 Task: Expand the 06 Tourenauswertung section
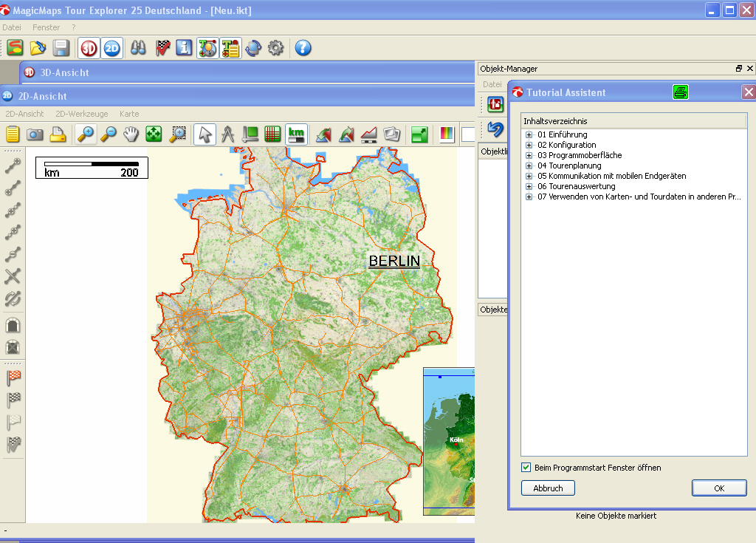point(528,186)
